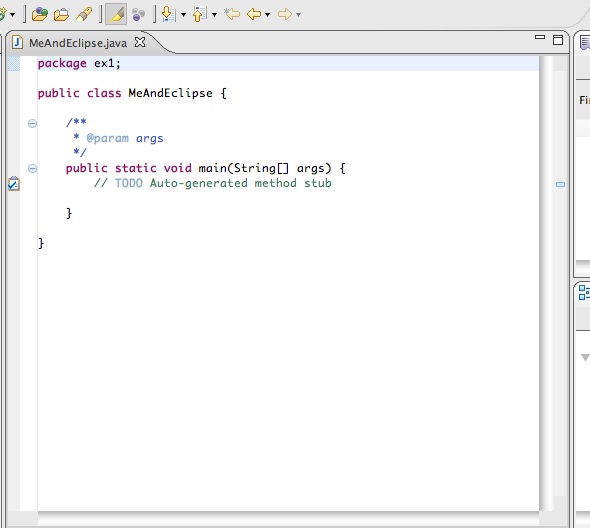The height and width of the screenshot is (528, 590).
Task: Open the Back history dropdown arrow
Action: click(268, 15)
